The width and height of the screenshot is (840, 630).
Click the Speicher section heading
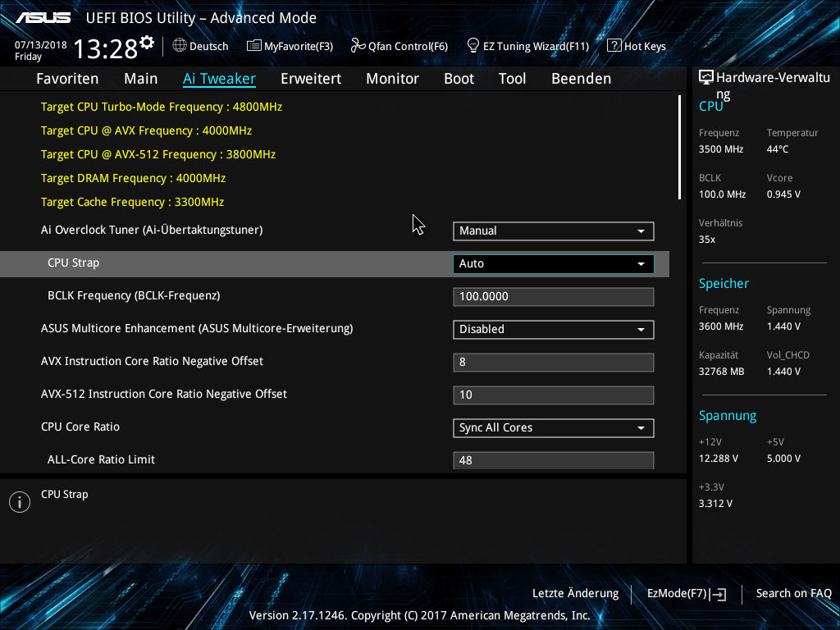click(724, 284)
